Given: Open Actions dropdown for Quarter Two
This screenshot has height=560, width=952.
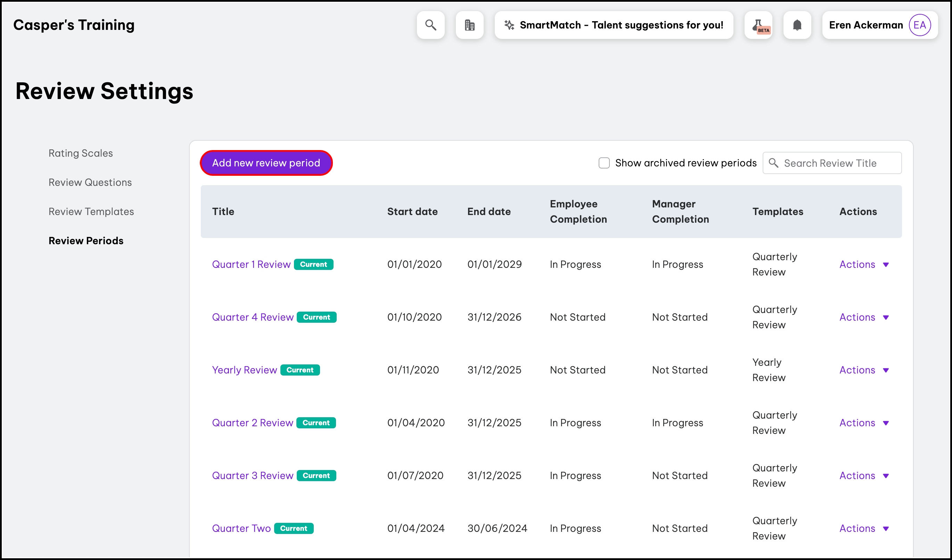Looking at the screenshot, I should 864,528.
